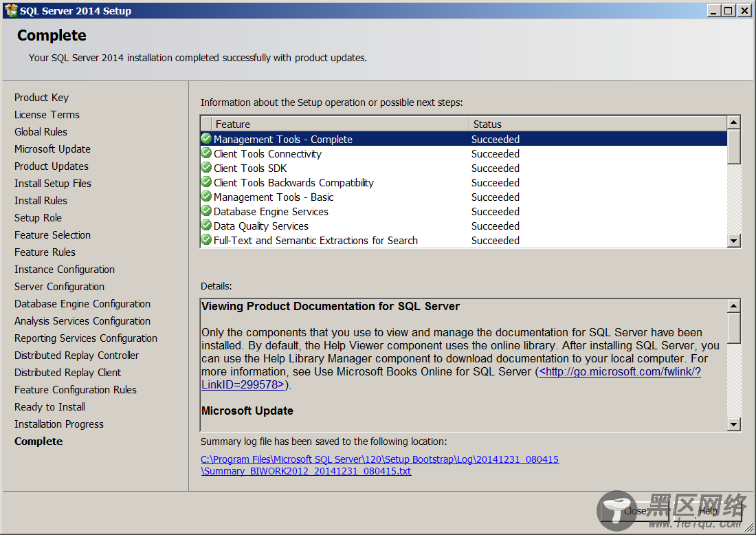The height and width of the screenshot is (535, 756).
Task: Click the Installation Progress step
Action: pos(59,424)
